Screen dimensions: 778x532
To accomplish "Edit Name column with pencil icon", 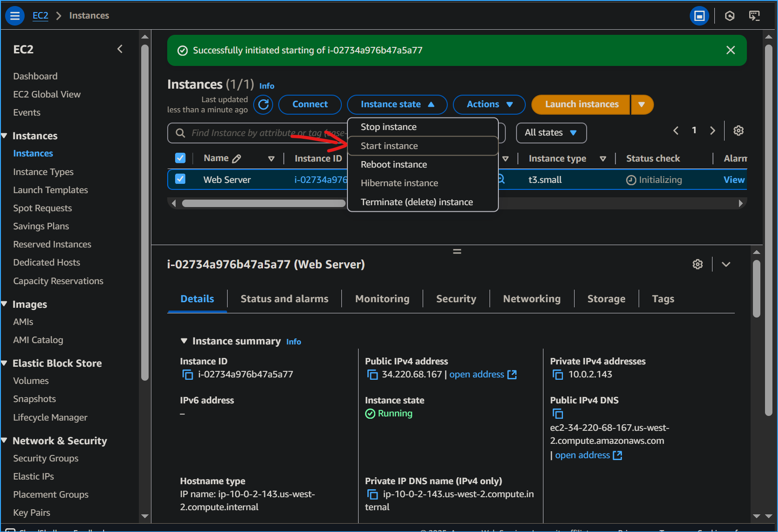I will coord(236,159).
